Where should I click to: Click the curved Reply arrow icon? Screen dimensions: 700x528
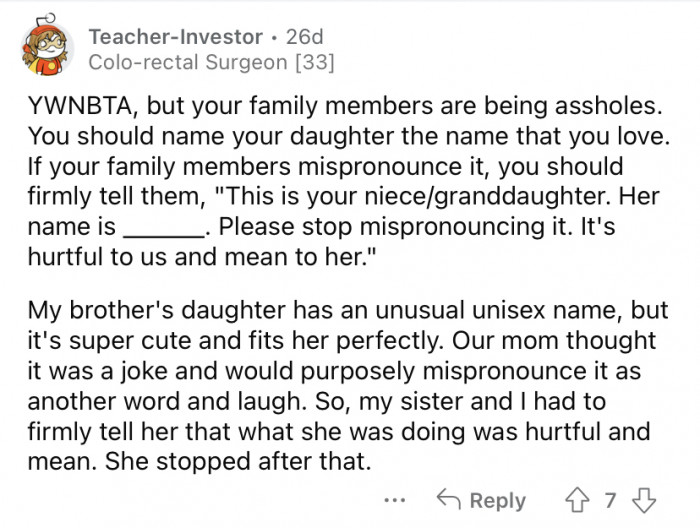[450, 500]
